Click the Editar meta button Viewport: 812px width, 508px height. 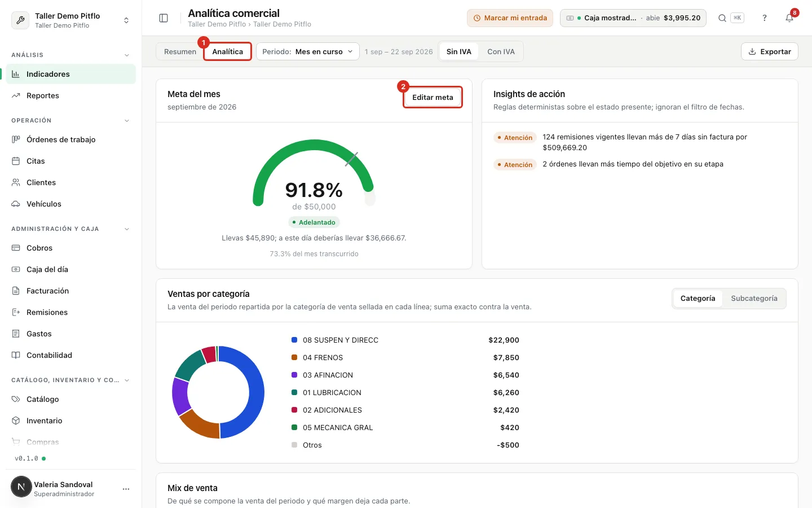[x=433, y=97]
